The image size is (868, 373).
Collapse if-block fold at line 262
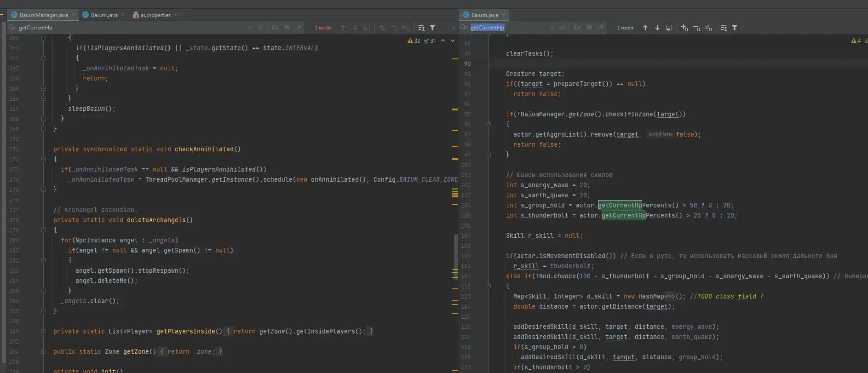43,58
